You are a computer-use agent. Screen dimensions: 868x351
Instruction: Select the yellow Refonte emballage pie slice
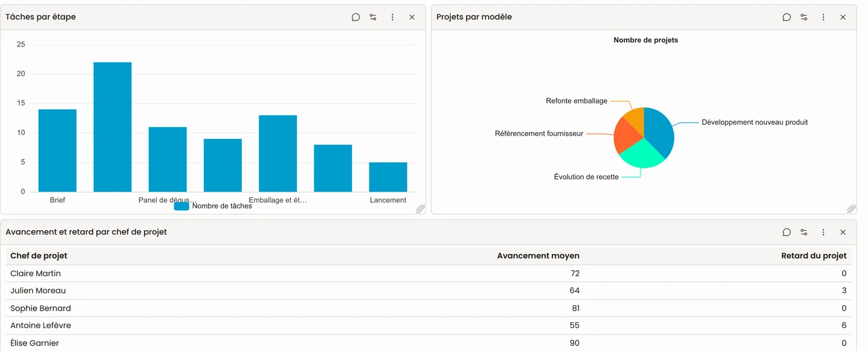coord(635,118)
